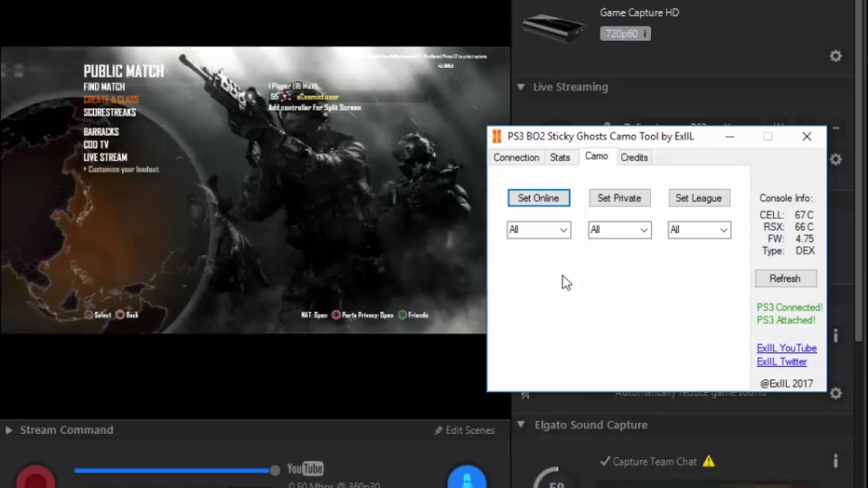The width and height of the screenshot is (868, 488).
Task: Select LIVE STREAM in game preview
Action: 105,157
